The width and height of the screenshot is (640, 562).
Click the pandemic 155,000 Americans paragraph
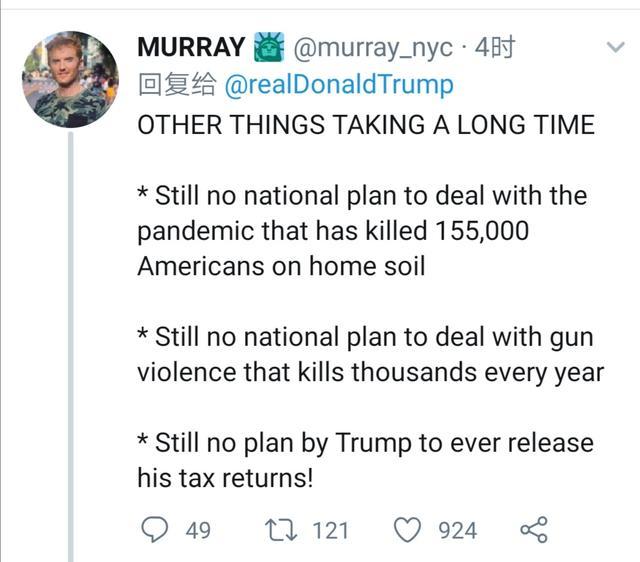pyautogui.click(x=360, y=231)
